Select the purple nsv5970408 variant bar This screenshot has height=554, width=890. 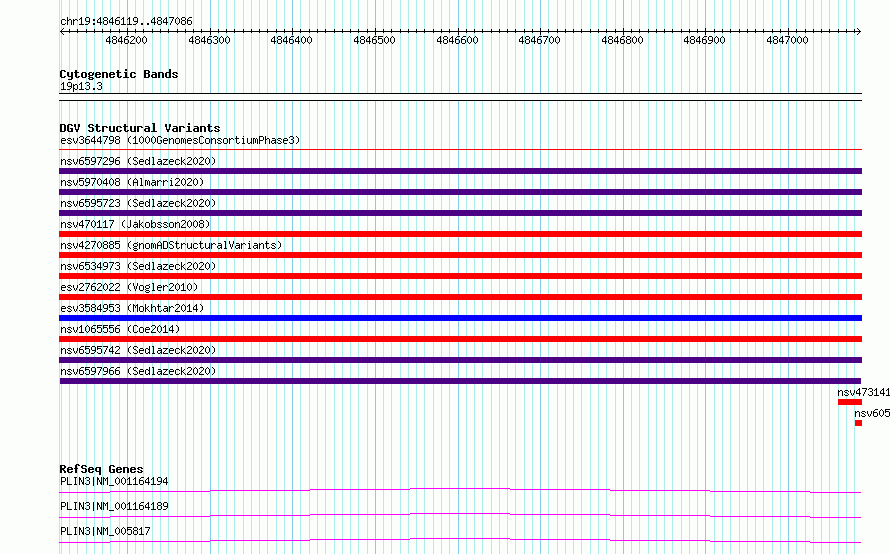tap(460, 192)
